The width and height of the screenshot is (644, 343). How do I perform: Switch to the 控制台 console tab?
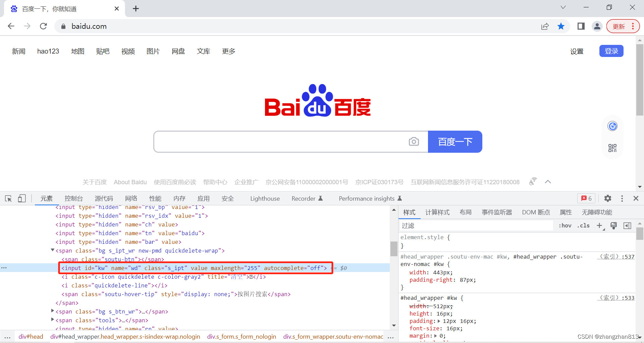pos(74,199)
